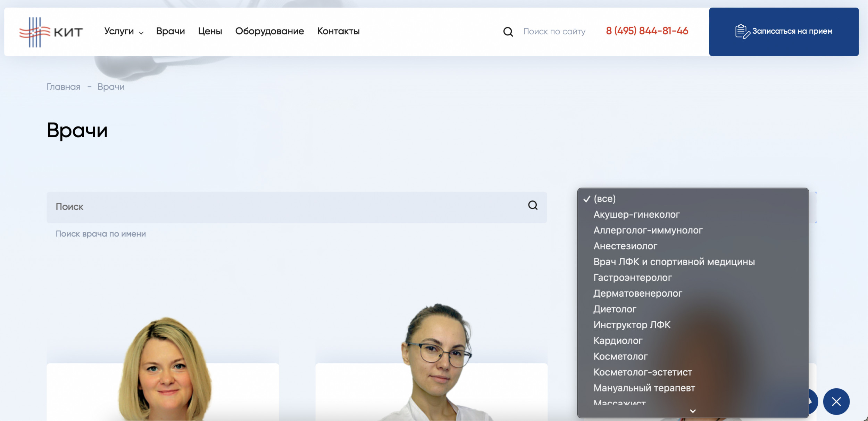Screen dimensions: 868x421
Task: Select the checked (все) option
Action: (x=604, y=199)
